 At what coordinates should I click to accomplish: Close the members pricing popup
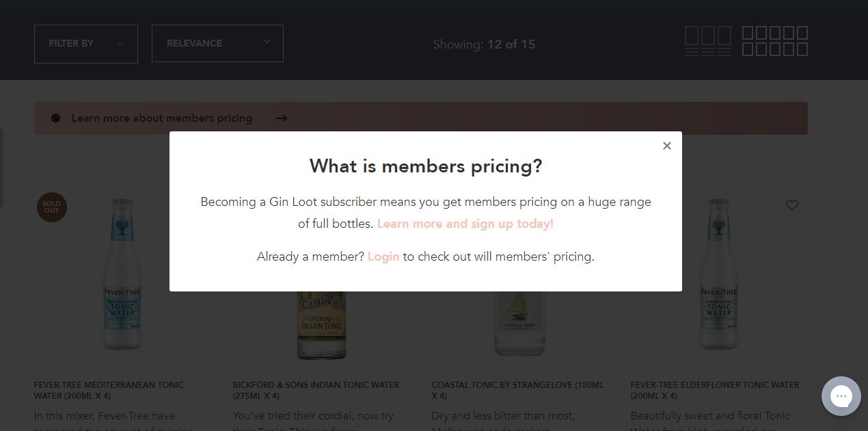pos(667,146)
